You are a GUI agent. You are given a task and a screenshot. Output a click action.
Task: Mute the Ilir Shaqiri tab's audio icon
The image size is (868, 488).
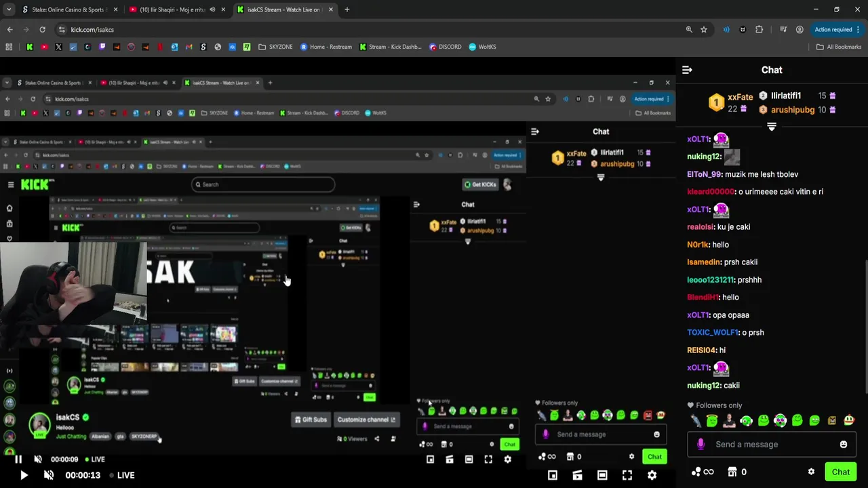(213, 9)
